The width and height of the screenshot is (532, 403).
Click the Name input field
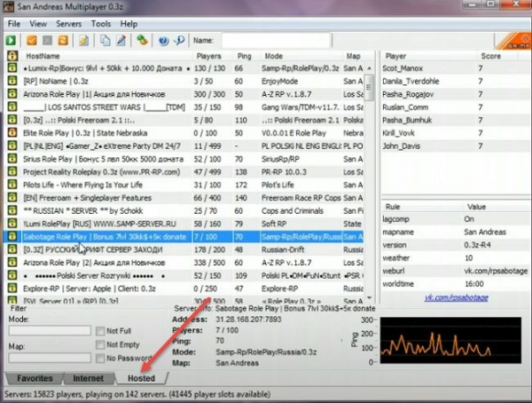click(x=277, y=41)
